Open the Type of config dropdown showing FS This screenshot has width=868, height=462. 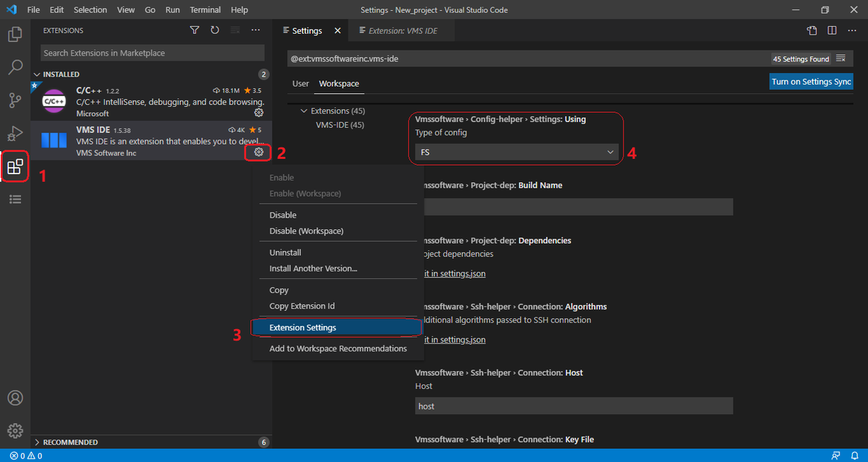point(515,152)
